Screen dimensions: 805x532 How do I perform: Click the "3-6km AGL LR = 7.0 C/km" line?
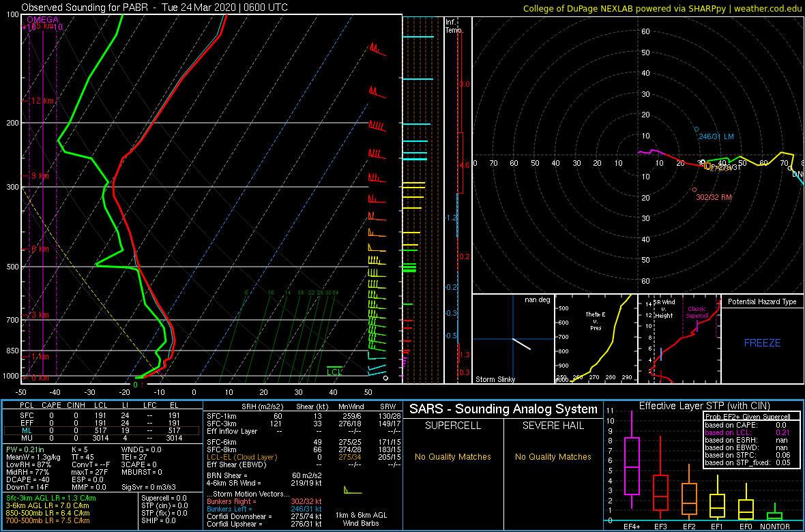(x=48, y=506)
